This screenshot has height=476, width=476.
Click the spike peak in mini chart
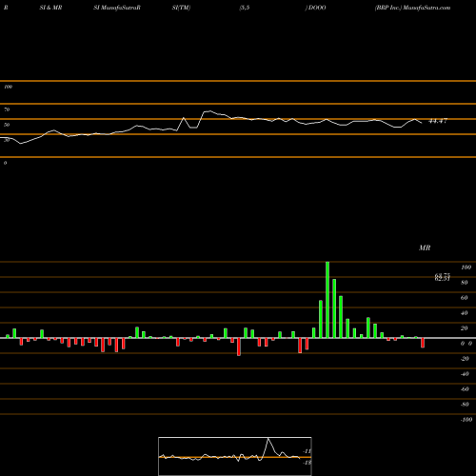click(268, 438)
